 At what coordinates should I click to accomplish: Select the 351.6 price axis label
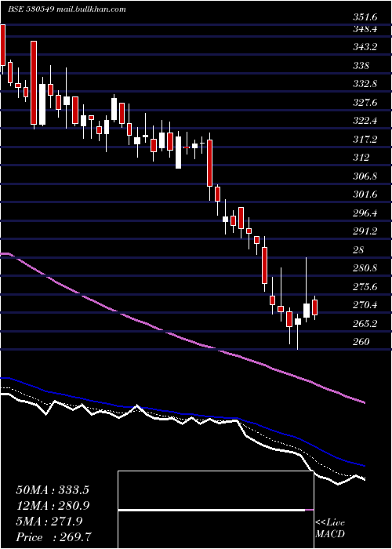[365, 17]
